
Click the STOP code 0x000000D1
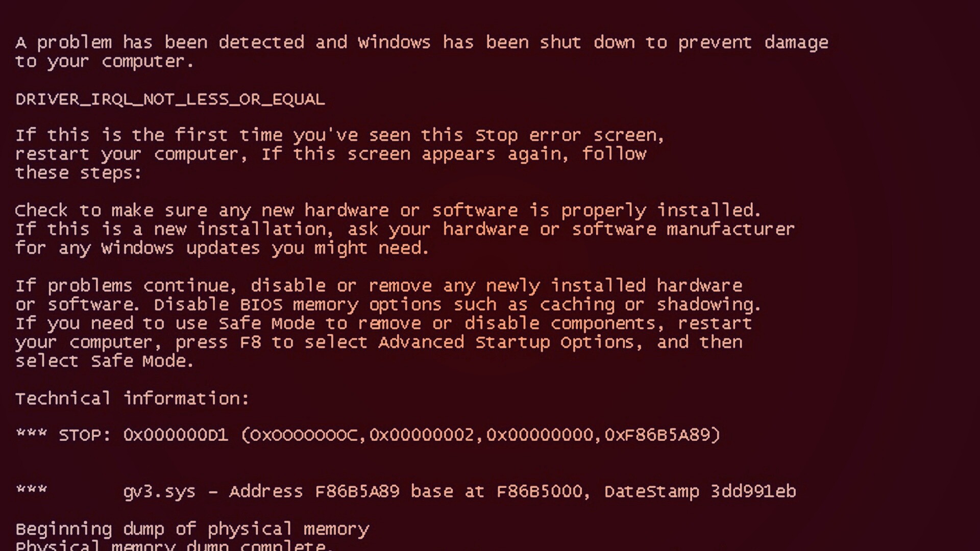pyautogui.click(x=175, y=435)
